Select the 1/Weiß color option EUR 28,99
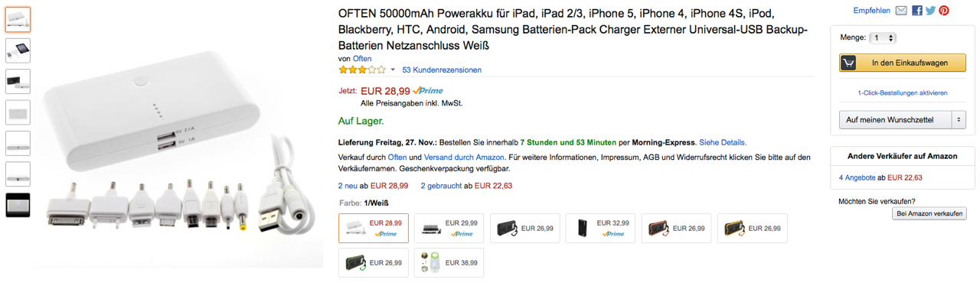 (x=374, y=228)
